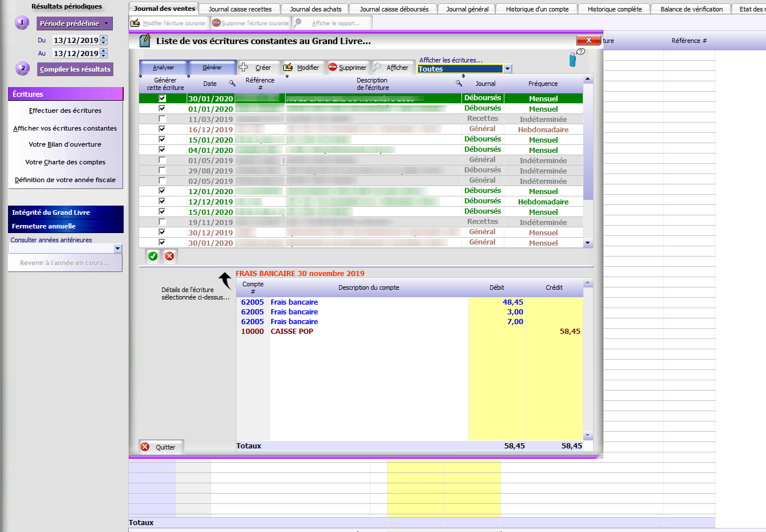Viewport: 766px width, 532px height.
Task: Click the red X deselect-all icon
Action: (x=169, y=256)
